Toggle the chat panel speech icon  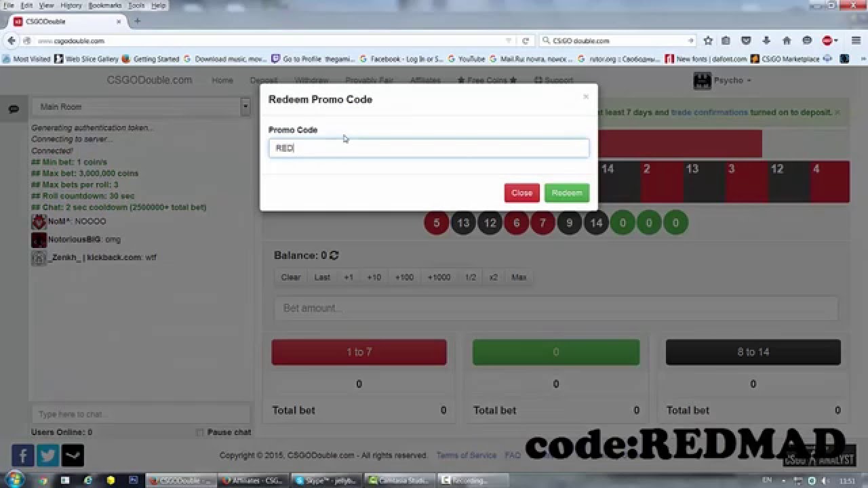pos(13,109)
